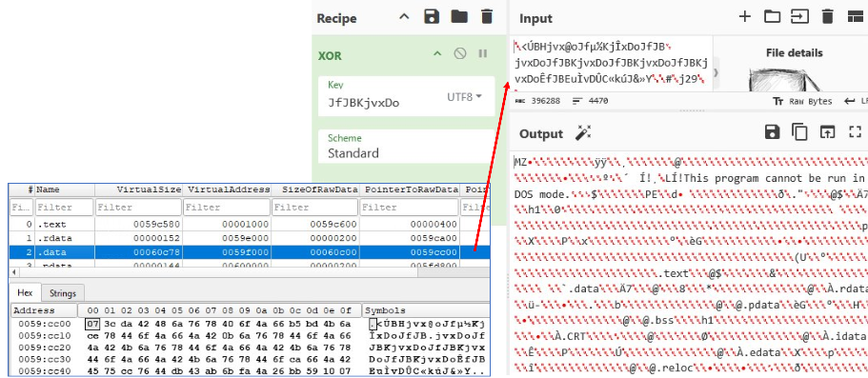Screen dimensions: 868x378
Task: Save the recipe with the floppy icon
Action: (432, 16)
